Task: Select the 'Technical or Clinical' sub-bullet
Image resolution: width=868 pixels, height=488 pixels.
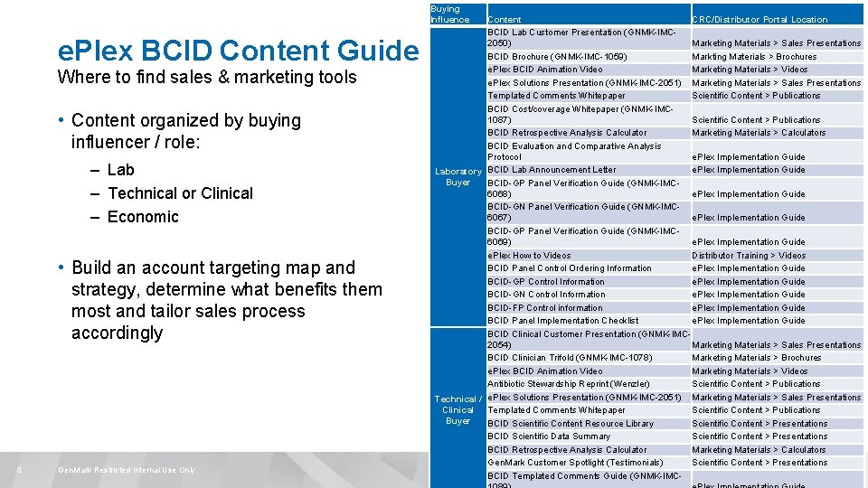Action: (x=180, y=193)
